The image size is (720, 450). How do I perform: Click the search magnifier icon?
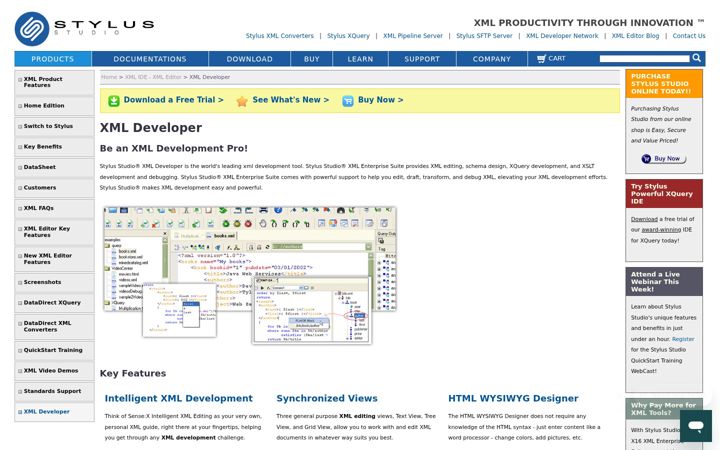pos(697,58)
